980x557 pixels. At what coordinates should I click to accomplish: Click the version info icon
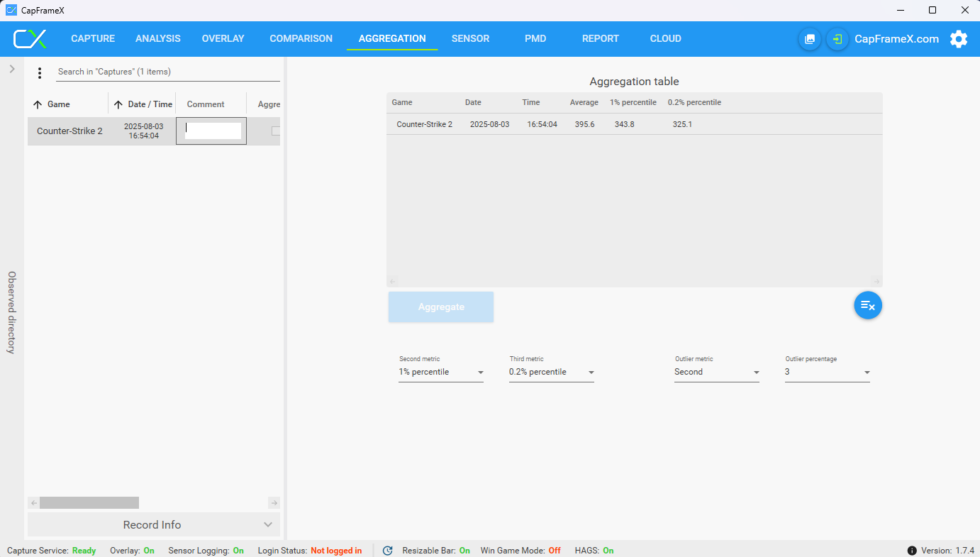[912, 551]
